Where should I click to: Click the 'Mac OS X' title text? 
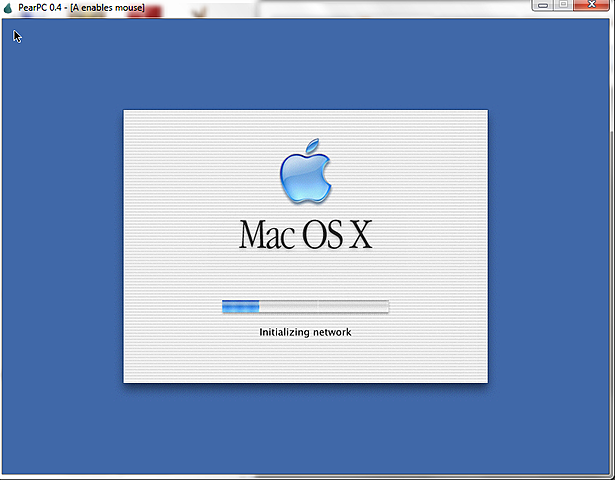tap(306, 234)
